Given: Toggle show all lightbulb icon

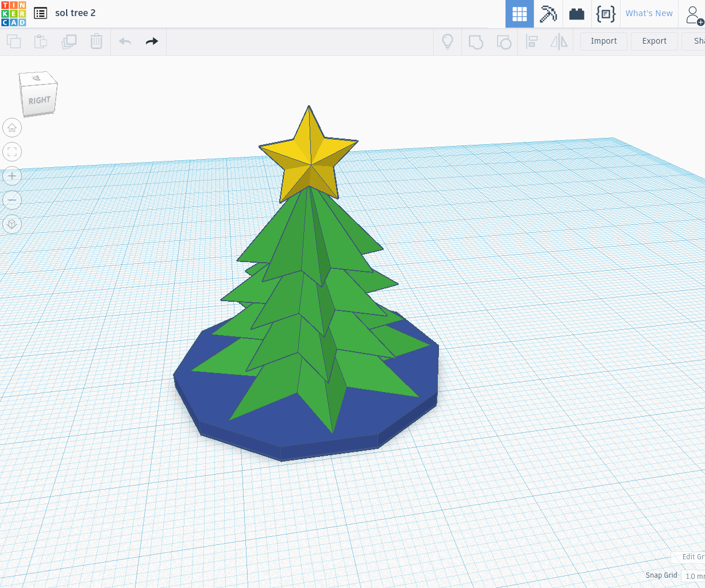Looking at the screenshot, I should tap(448, 41).
